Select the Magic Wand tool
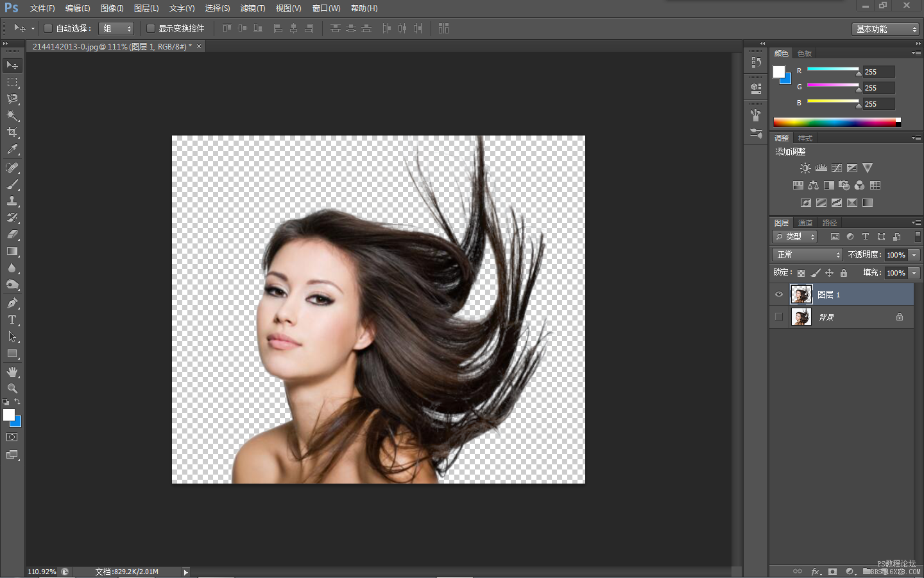This screenshot has width=924, height=578. pos(12,116)
